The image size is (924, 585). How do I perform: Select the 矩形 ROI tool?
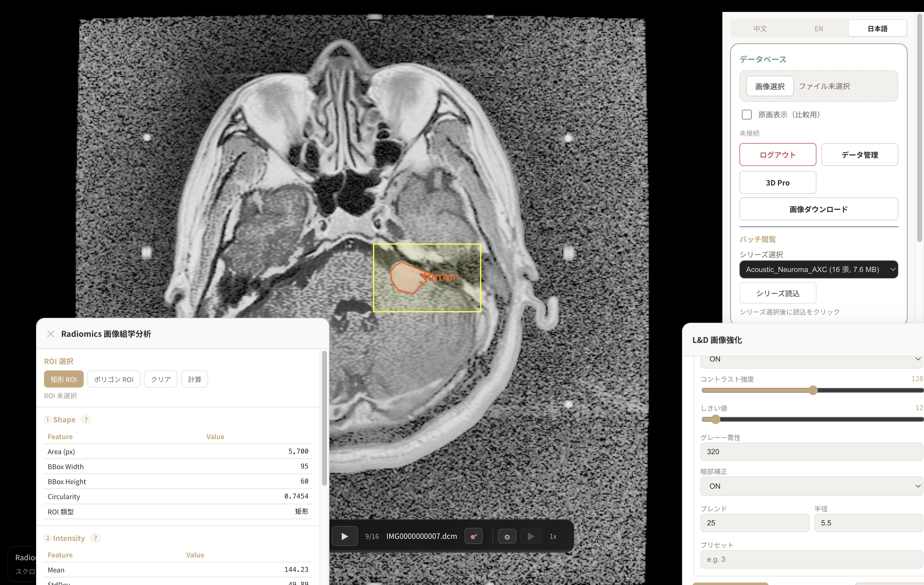[64, 379]
